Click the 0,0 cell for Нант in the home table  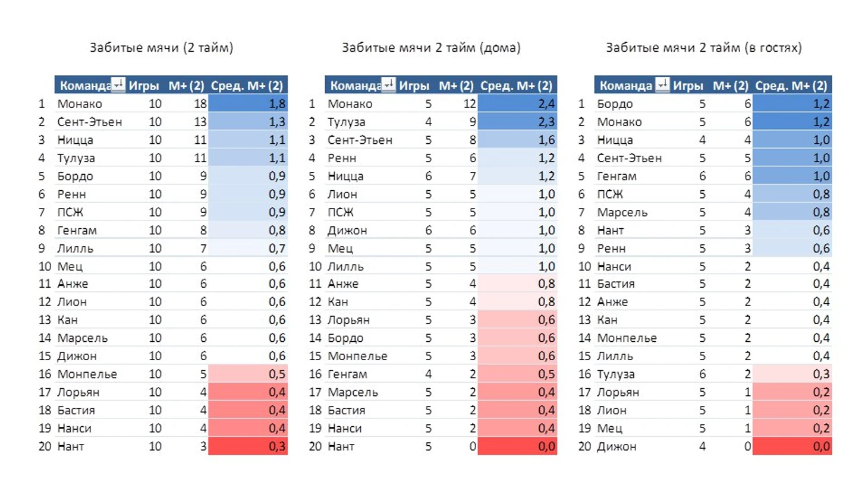[x=517, y=446]
